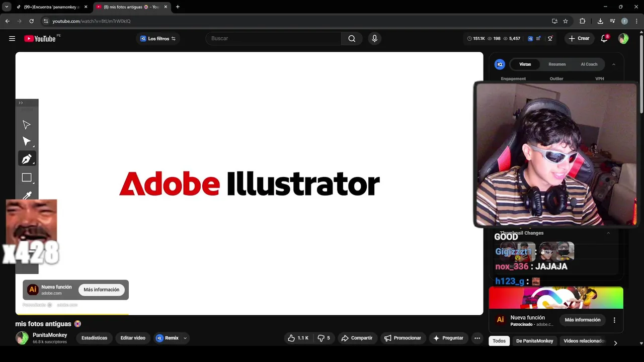Open a new browser tab
Screen dimensions: 644x362
click(x=178, y=7)
